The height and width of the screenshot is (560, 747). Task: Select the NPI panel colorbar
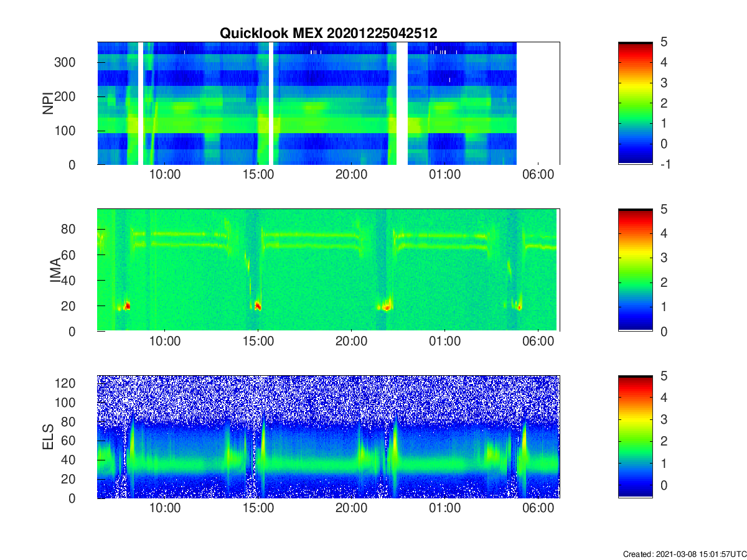[635, 103]
